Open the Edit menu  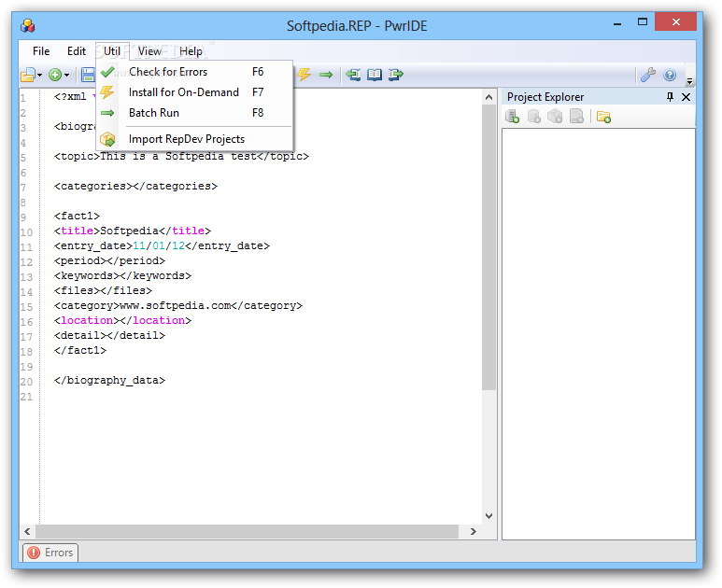point(77,51)
